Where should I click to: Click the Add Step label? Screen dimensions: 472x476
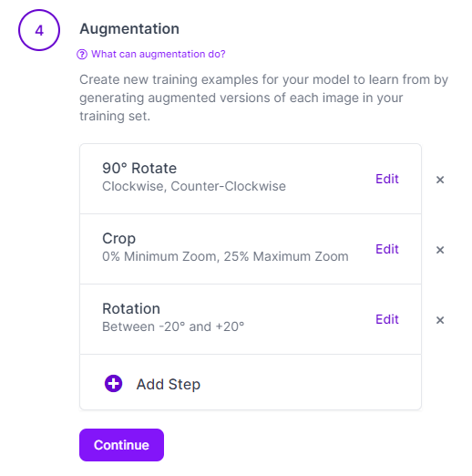169,384
